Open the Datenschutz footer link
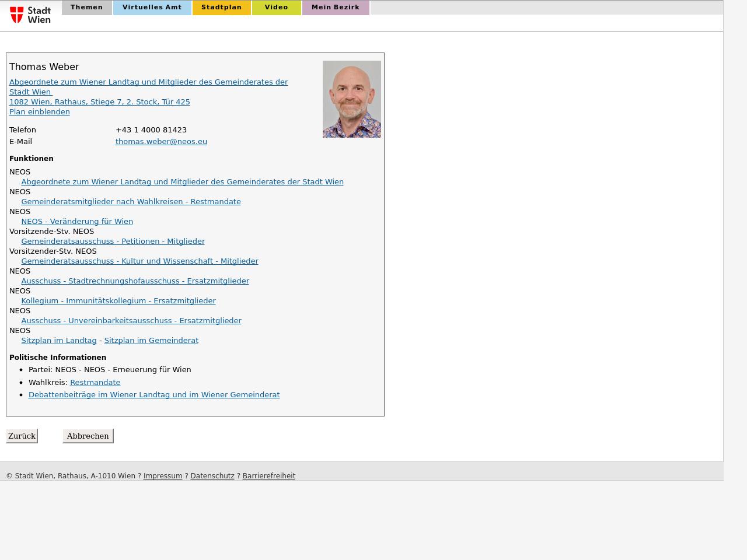Screen dimensions: 747x560 click(212, 475)
